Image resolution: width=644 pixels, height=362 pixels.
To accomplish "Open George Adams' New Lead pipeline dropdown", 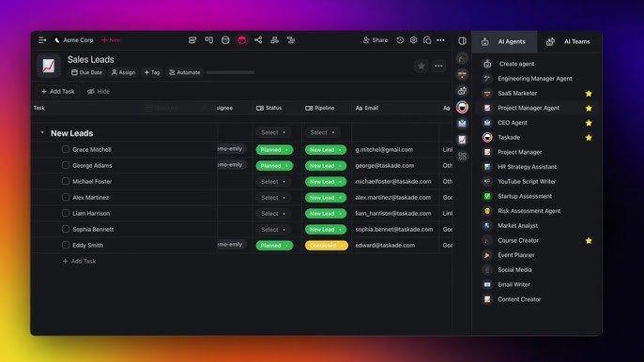I will pyautogui.click(x=326, y=166).
